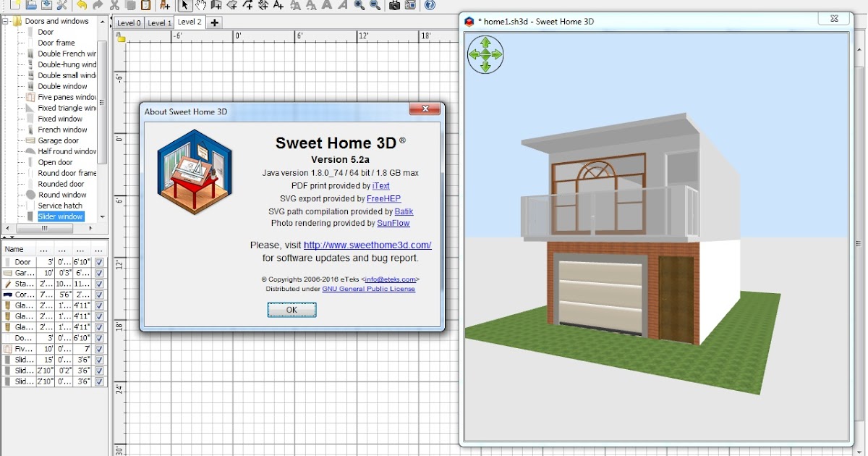Select the arrow Selection tool
Screen dimensions: 868x456
186,6
